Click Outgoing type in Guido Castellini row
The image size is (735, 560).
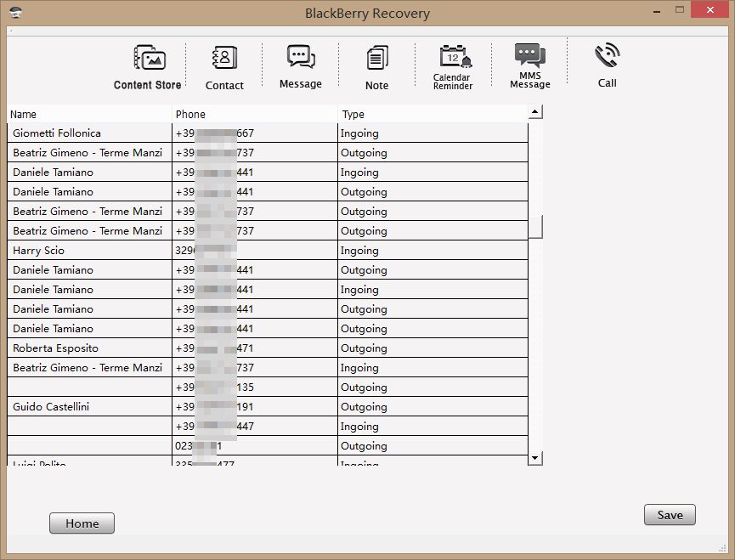coord(364,407)
